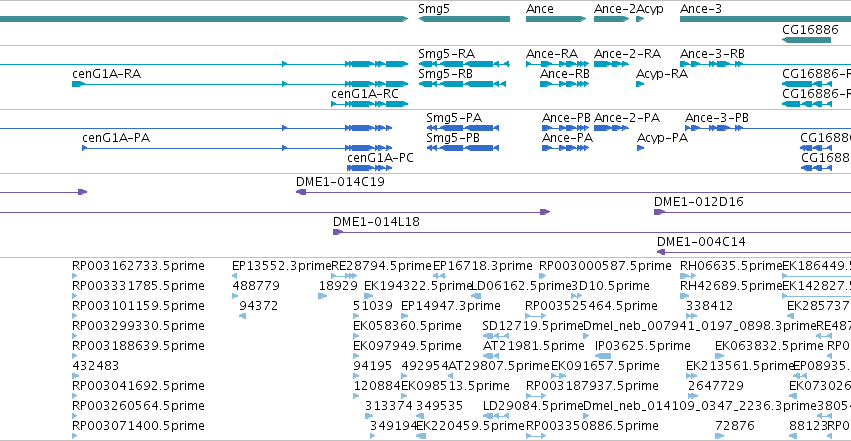Click the DME1-014L18 BAC label
The height and width of the screenshot is (441, 851).
coord(376,222)
